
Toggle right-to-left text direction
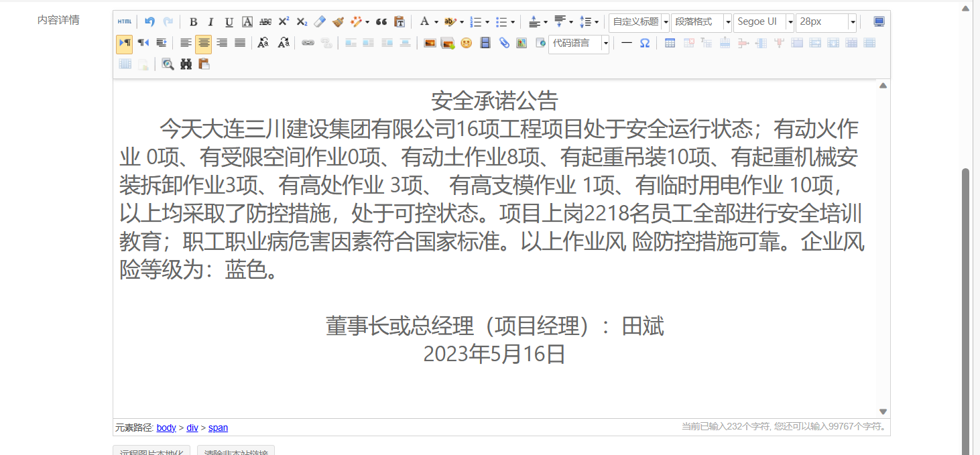[143, 43]
